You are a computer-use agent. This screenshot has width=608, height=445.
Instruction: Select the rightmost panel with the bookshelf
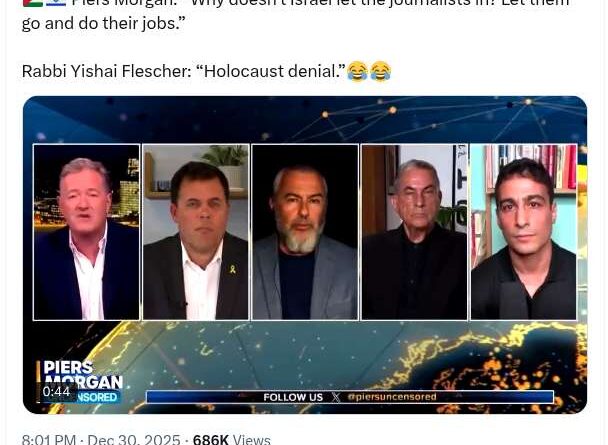(524, 232)
